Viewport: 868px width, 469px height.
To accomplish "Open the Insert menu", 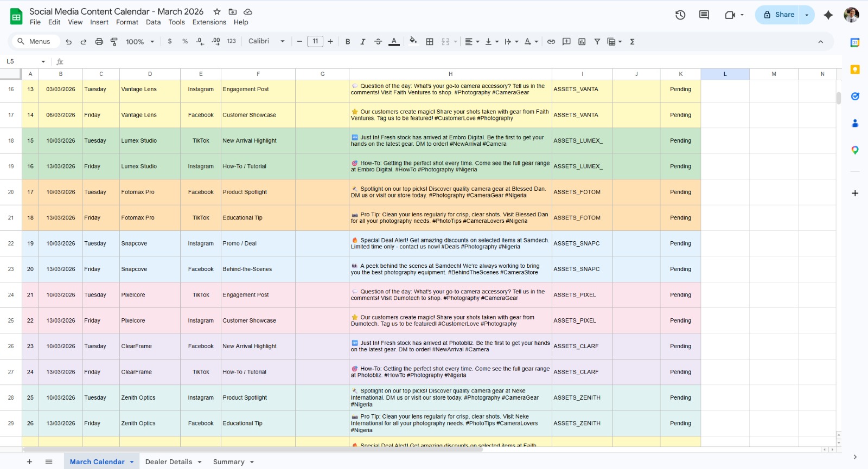I will [99, 22].
